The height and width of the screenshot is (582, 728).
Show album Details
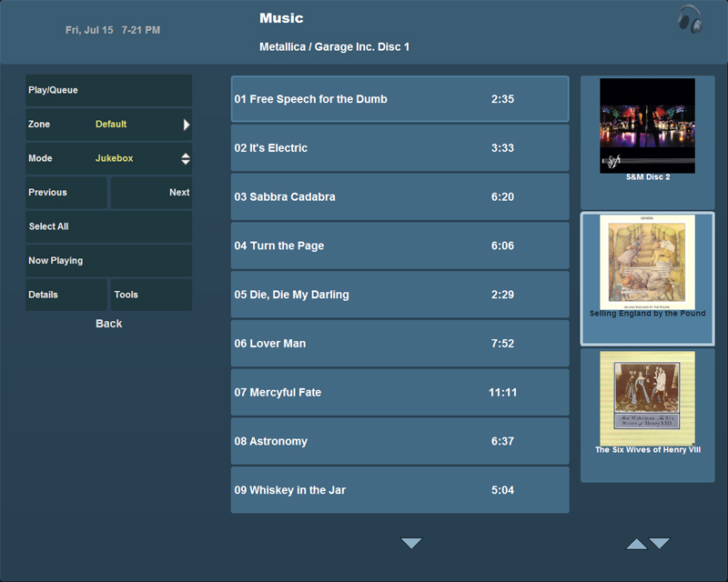point(66,295)
